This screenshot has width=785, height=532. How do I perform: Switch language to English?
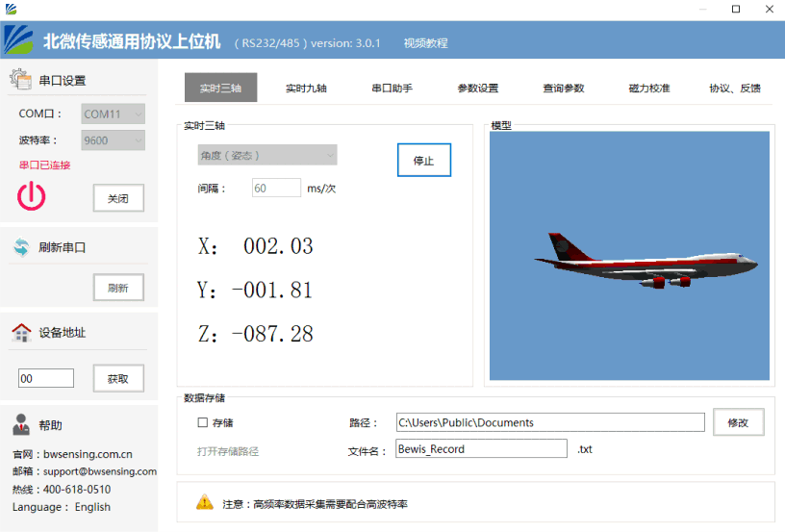pyautogui.click(x=92, y=507)
